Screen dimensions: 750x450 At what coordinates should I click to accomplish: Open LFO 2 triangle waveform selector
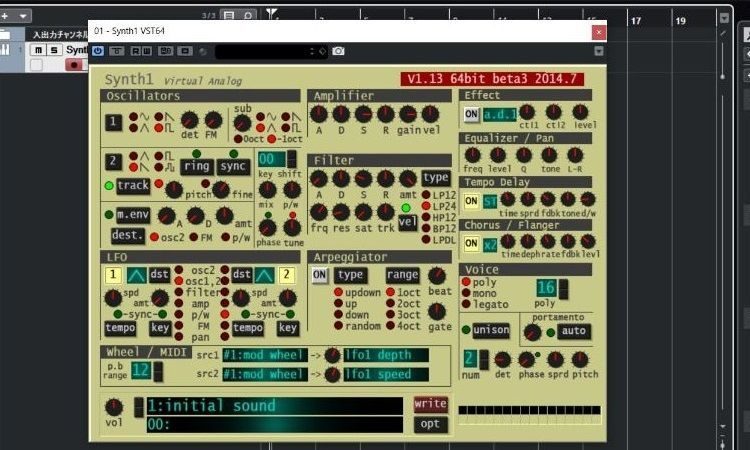tap(264, 275)
